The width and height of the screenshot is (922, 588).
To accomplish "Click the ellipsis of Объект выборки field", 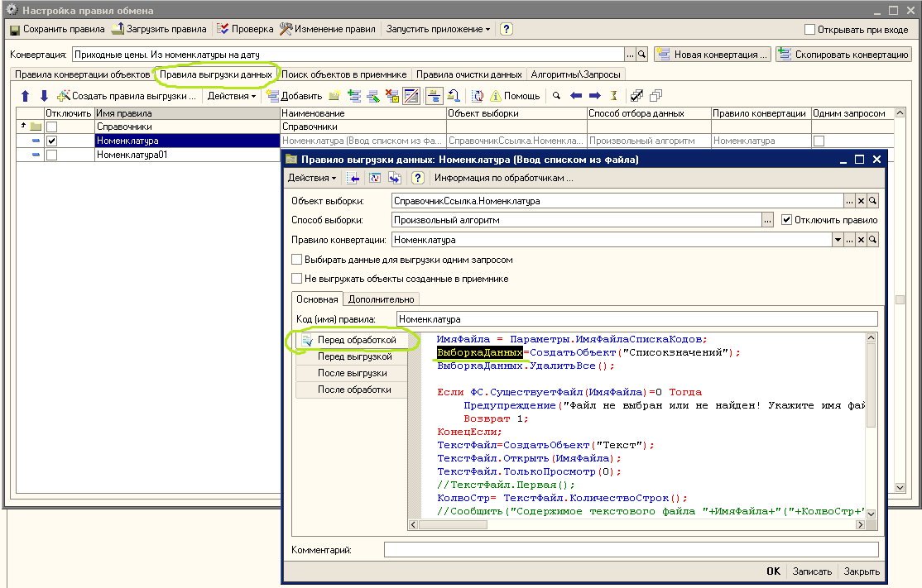I will (x=849, y=201).
